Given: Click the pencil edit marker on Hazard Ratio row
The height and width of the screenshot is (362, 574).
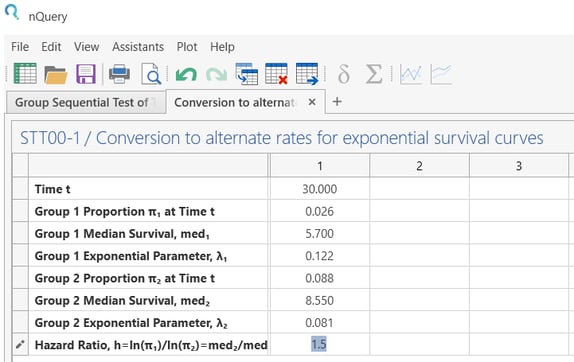Looking at the screenshot, I should pos(20,344).
